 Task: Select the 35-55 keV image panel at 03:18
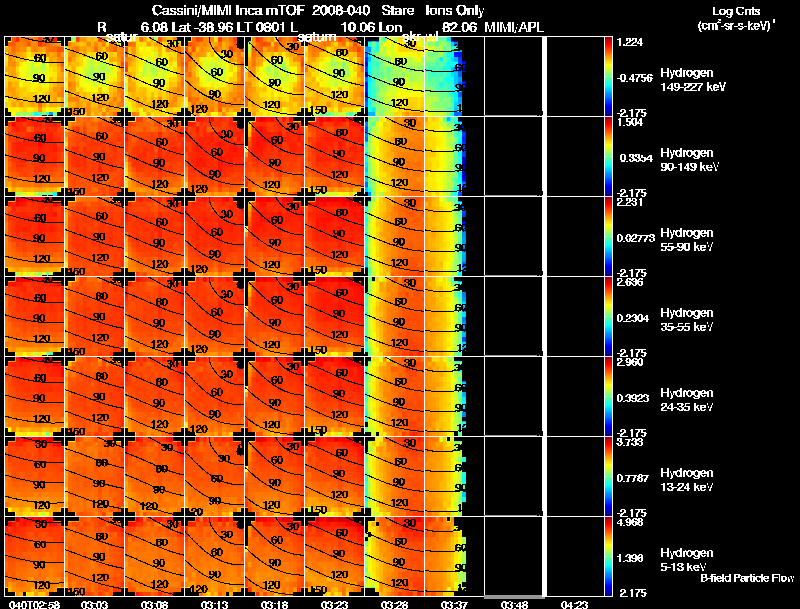click(275, 317)
